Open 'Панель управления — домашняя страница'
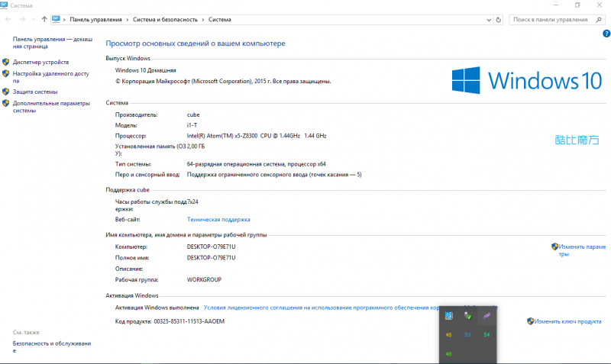Screen dimensions: 611x364 [53, 43]
